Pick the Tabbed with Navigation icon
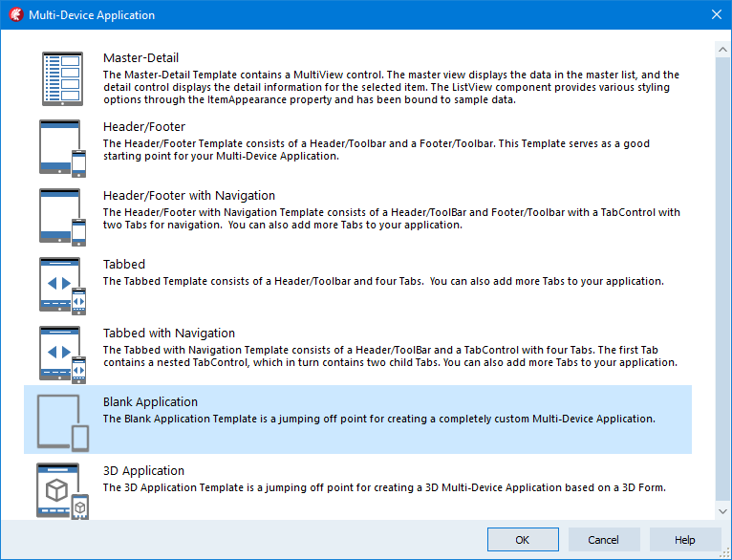 click(x=62, y=355)
